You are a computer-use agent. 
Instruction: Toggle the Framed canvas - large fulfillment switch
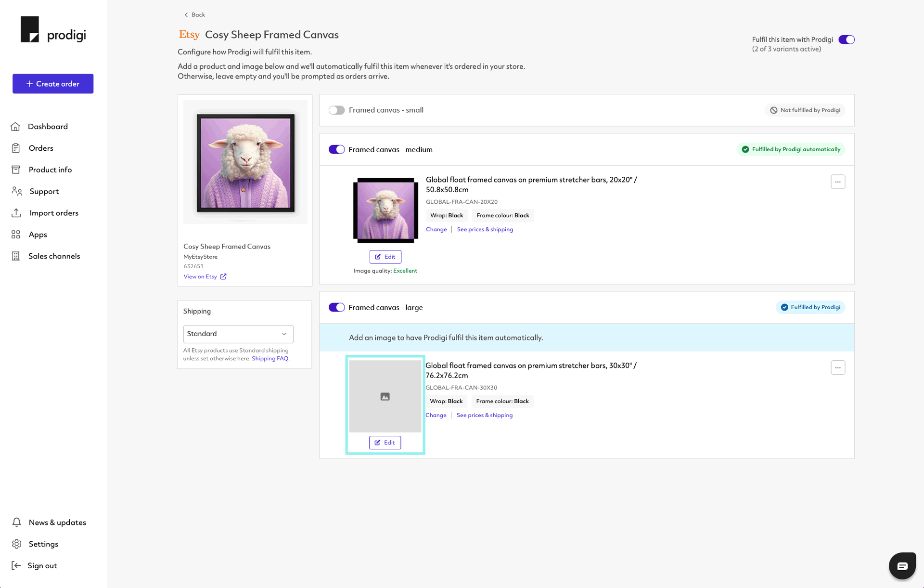(336, 307)
